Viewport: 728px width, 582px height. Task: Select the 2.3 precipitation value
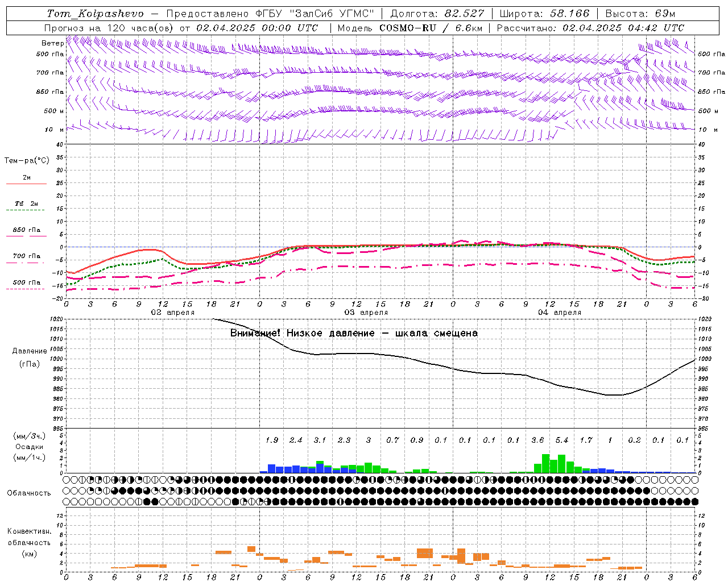[x=344, y=440]
